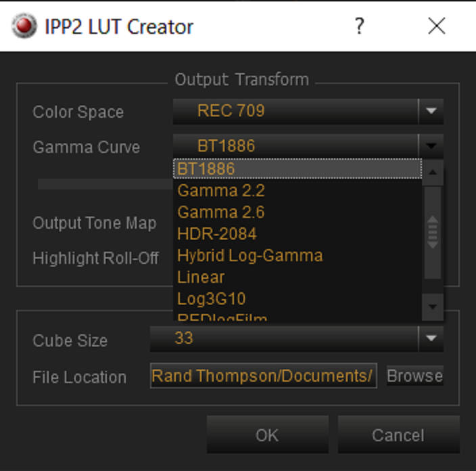Click the list scrollbar up arrow
The width and height of the screenshot is (476, 471).
pos(433,173)
